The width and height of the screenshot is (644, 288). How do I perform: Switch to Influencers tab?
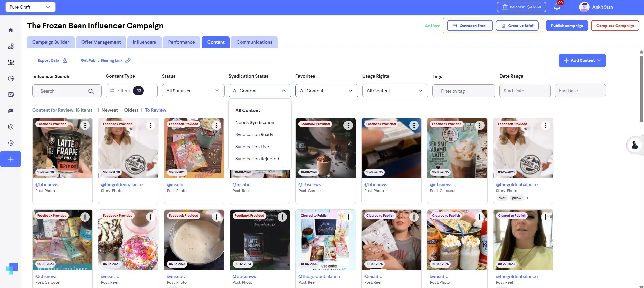[x=144, y=42]
